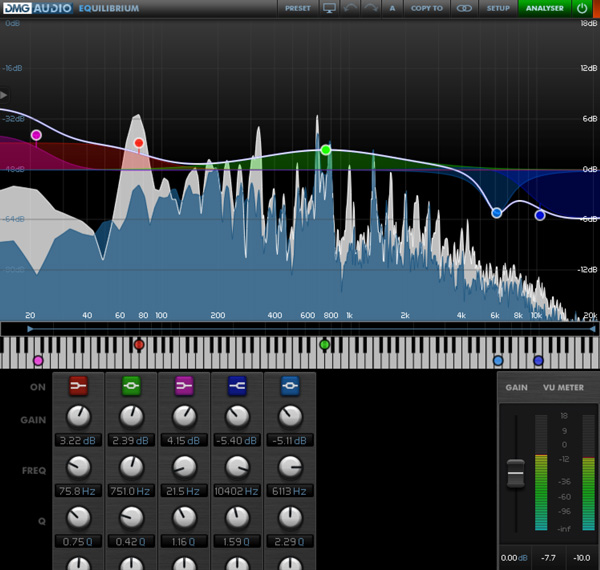
Task: Select the dark blue EQ node on graph
Action: [x=540, y=215]
